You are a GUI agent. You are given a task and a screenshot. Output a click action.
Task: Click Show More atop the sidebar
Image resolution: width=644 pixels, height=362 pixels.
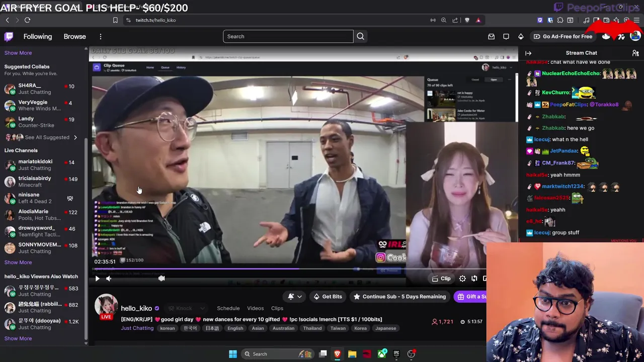(x=18, y=53)
